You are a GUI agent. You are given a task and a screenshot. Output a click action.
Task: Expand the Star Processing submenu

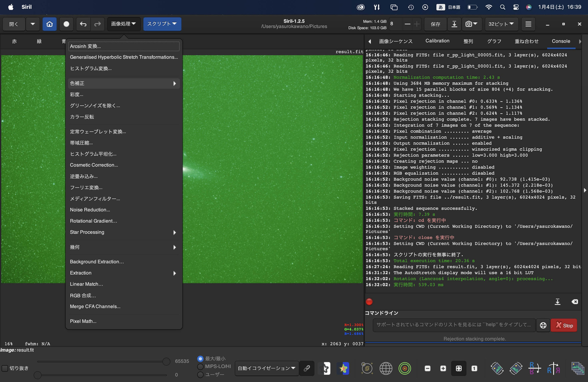tap(124, 232)
